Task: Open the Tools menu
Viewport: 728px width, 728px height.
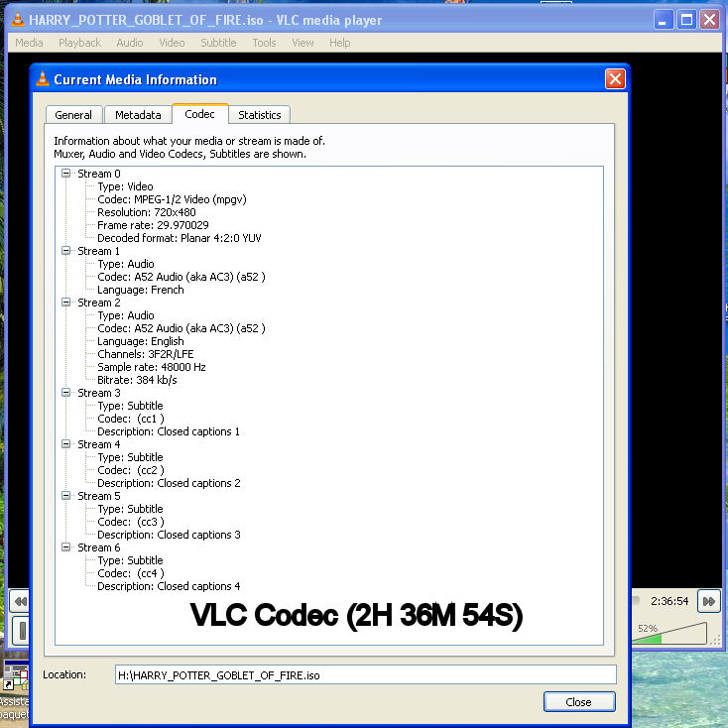Action: pyautogui.click(x=264, y=43)
